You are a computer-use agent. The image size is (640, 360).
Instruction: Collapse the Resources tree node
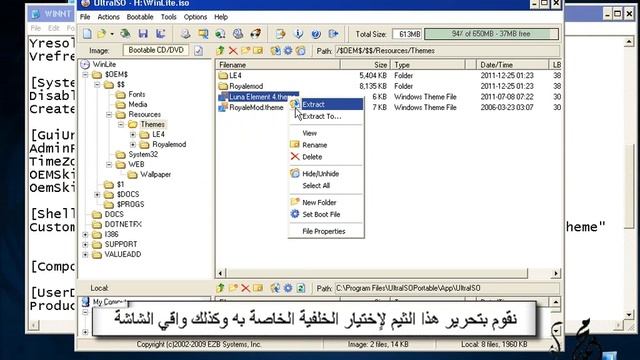click(x=109, y=115)
